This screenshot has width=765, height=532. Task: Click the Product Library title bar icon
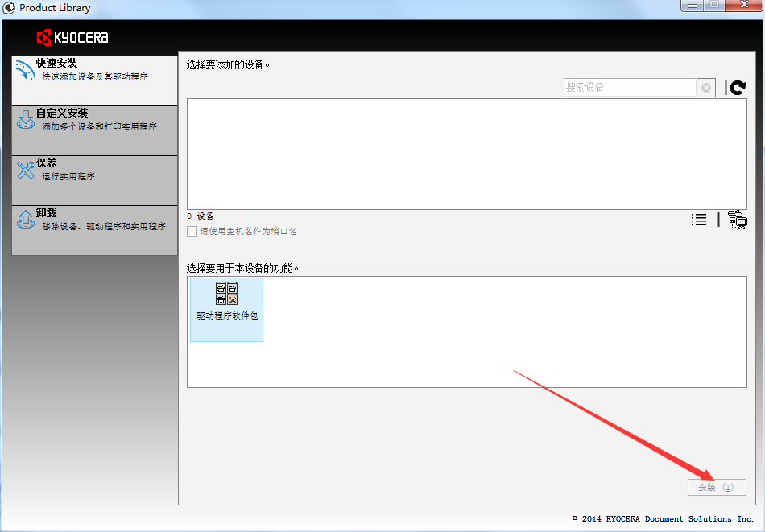click(9, 8)
